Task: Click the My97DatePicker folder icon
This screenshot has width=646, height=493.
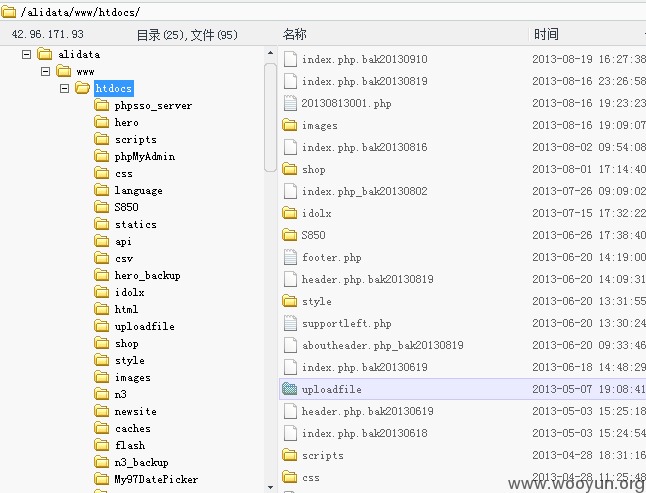Action: [x=101, y=479]
